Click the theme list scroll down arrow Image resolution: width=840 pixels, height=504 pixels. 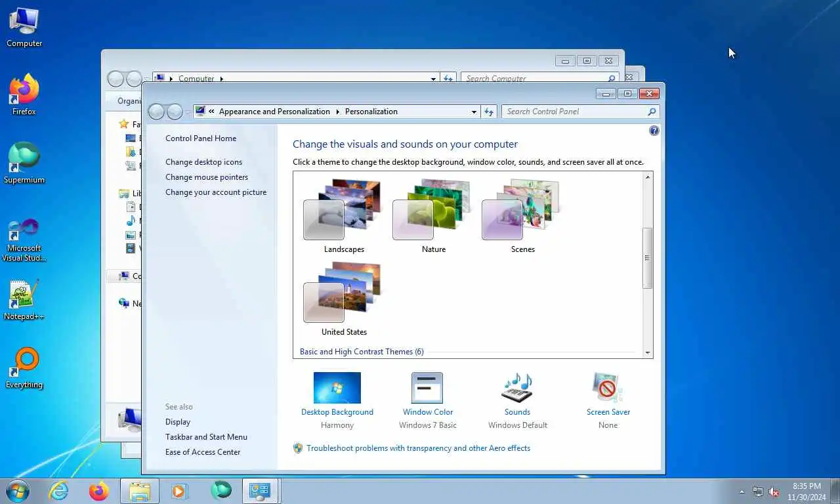(x=648, y=352)
